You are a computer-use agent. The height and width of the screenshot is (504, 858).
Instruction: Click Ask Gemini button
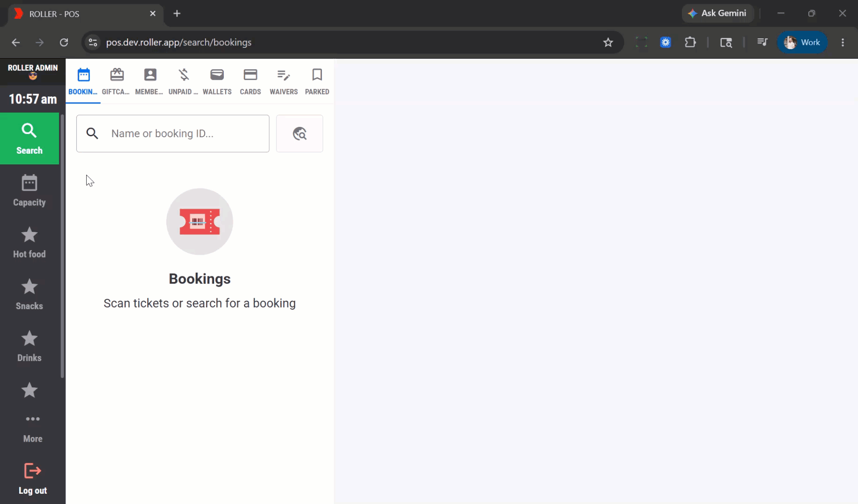[x=717, y=13]
